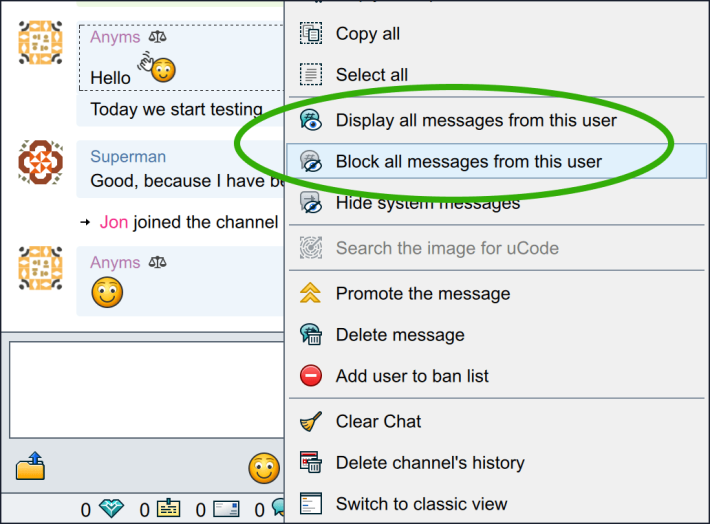Viewport: 710px width, 524px height.
Task: Click Superman's avatar image
Action: 40,162
